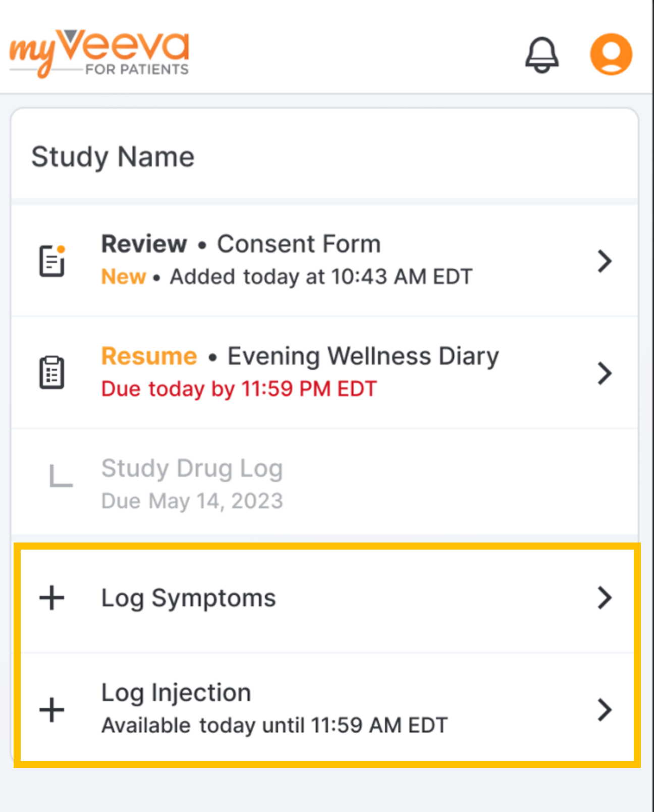The width and height of the screenshot is (654, 812).
Task: Select the Log Symptoms entry
Action: [189, 598]
